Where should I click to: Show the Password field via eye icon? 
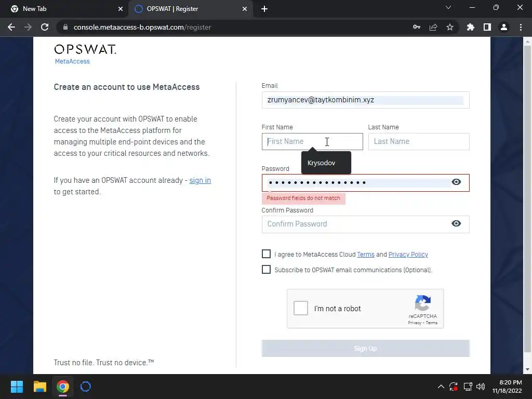(x=456, y=182)
